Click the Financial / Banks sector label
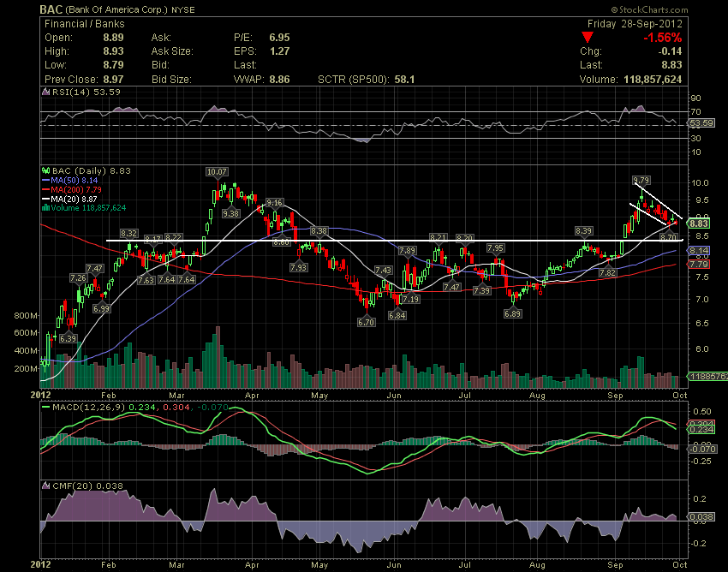Screen dimensions: 728x572 (x=85, y=24)
